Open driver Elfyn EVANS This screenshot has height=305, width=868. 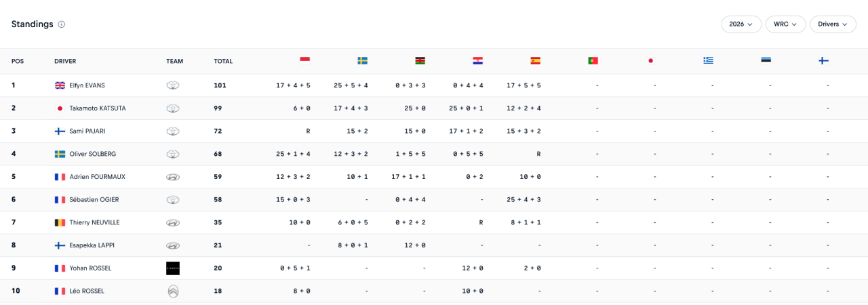coord(87,85)
